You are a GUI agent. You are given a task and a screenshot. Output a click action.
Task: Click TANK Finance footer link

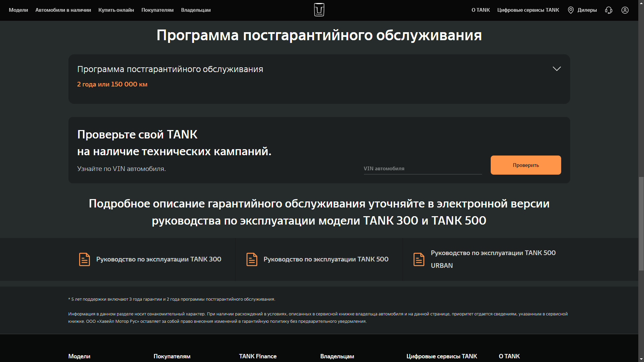[x=258, y=356]
